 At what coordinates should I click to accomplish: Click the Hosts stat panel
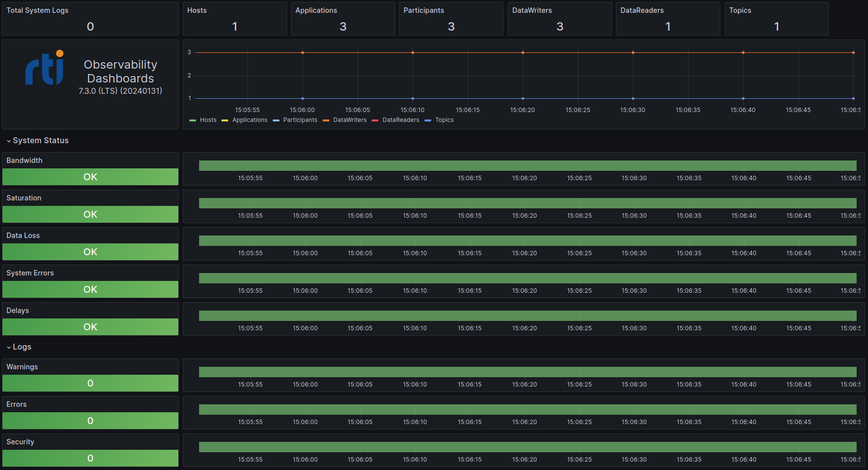[x=234, y=19]
